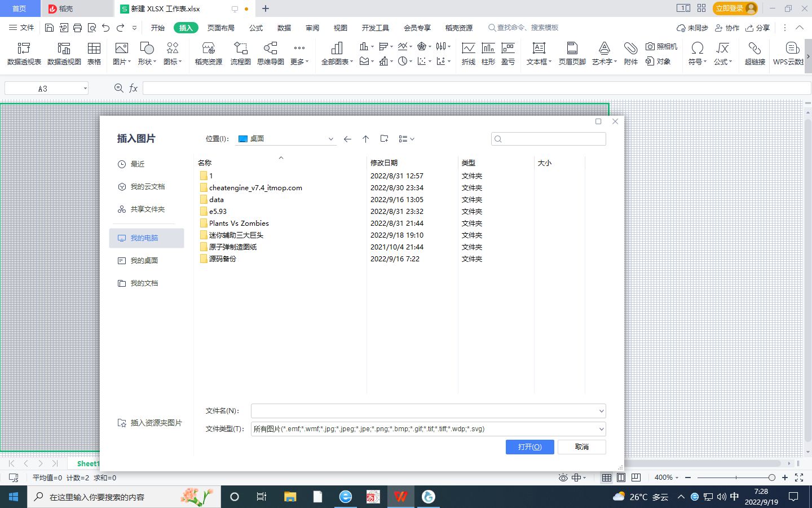Click the undo arrow in quick toolbar
Screen dimensions: 812x508
point(105,28)
